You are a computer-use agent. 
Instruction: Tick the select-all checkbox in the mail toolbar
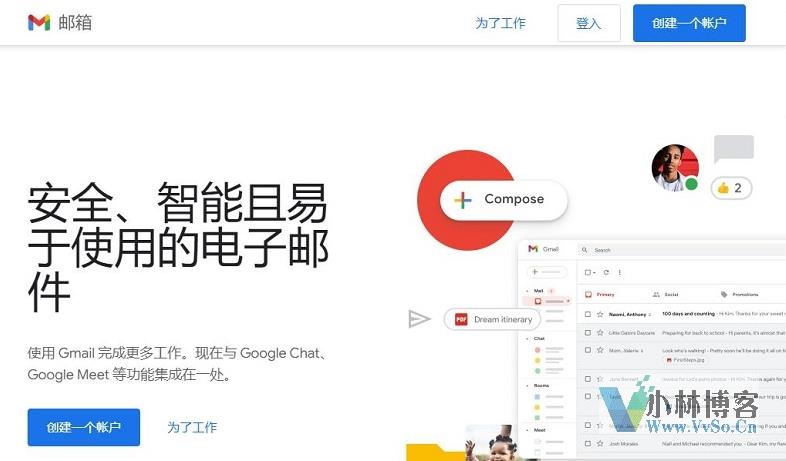[588, 273]
